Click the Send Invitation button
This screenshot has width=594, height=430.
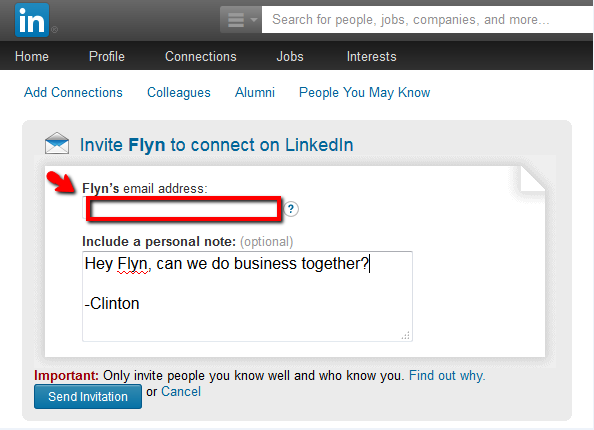coord(88,397)
